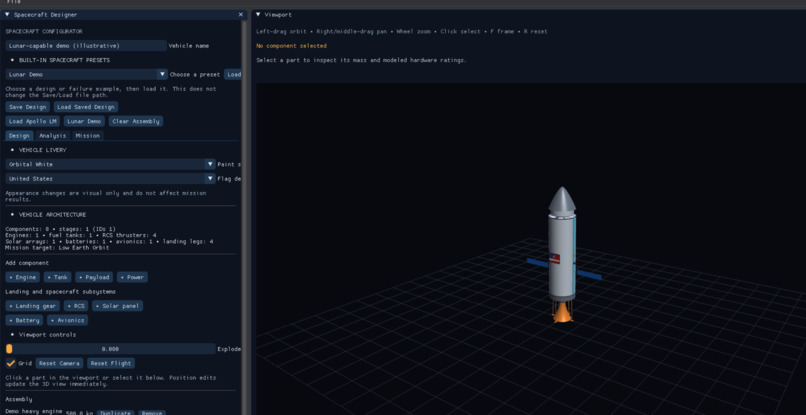Add a Tank component
The width and height of the screenshot is (806, 415).
(58, 277)
